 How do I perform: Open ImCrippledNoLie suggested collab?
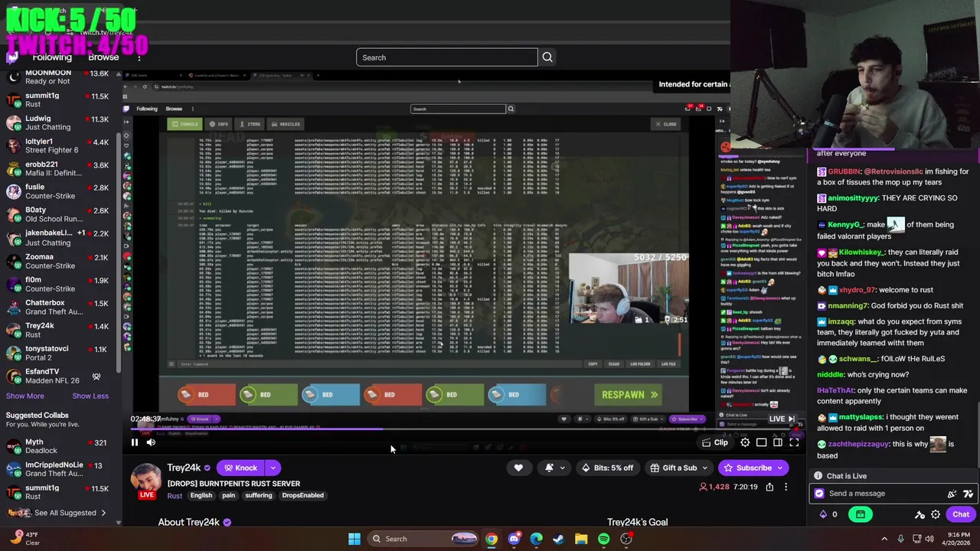pos(60,469)
